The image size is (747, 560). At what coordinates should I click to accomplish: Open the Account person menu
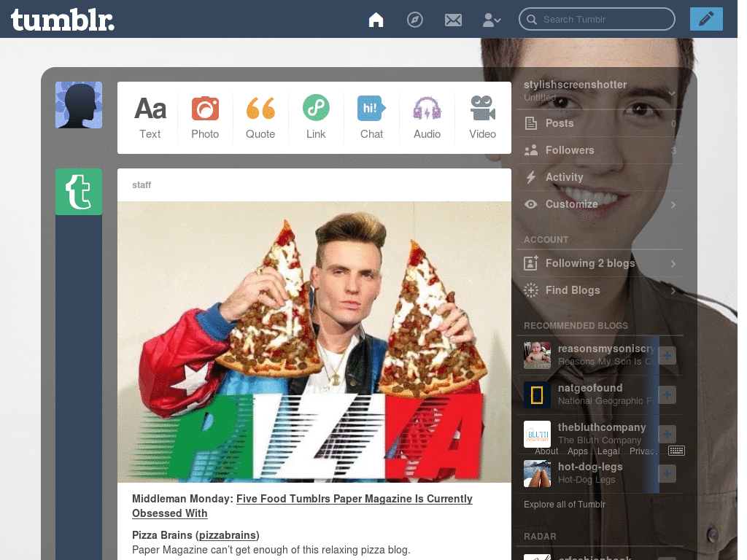pyautogui.click(x=492, y=20)
